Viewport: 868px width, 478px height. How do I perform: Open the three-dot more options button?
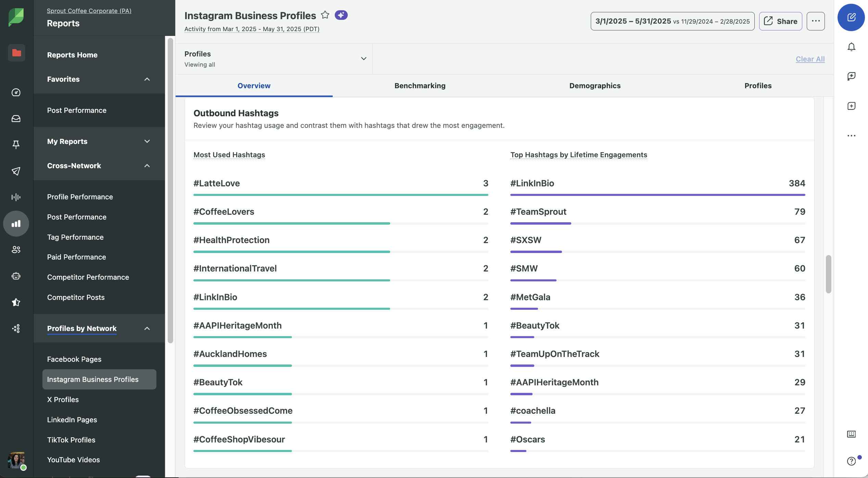coord(816,21)
